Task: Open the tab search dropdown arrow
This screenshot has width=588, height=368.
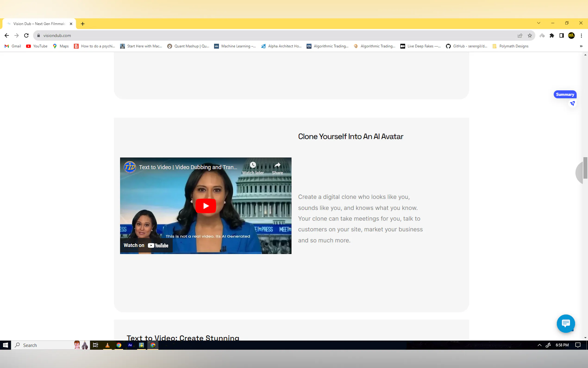Action: pos(539,23)
